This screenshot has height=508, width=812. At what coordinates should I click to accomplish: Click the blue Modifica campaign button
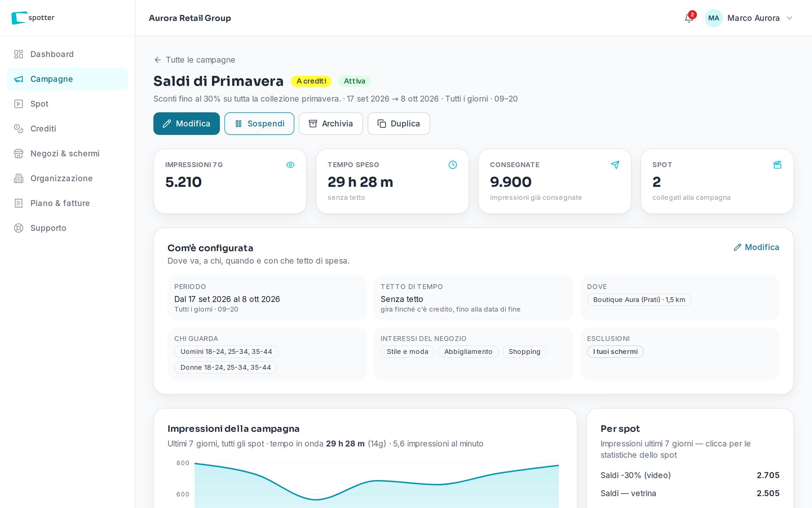187,124
